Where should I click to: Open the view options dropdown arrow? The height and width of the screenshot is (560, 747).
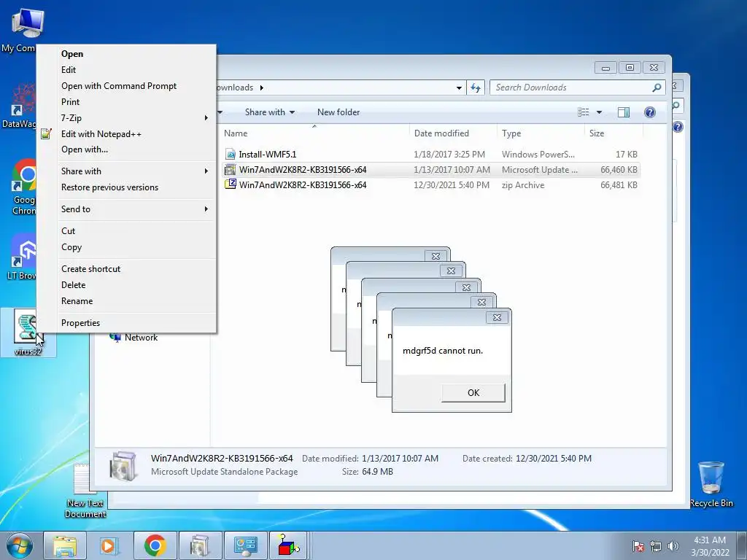click(x=600, y=112)
